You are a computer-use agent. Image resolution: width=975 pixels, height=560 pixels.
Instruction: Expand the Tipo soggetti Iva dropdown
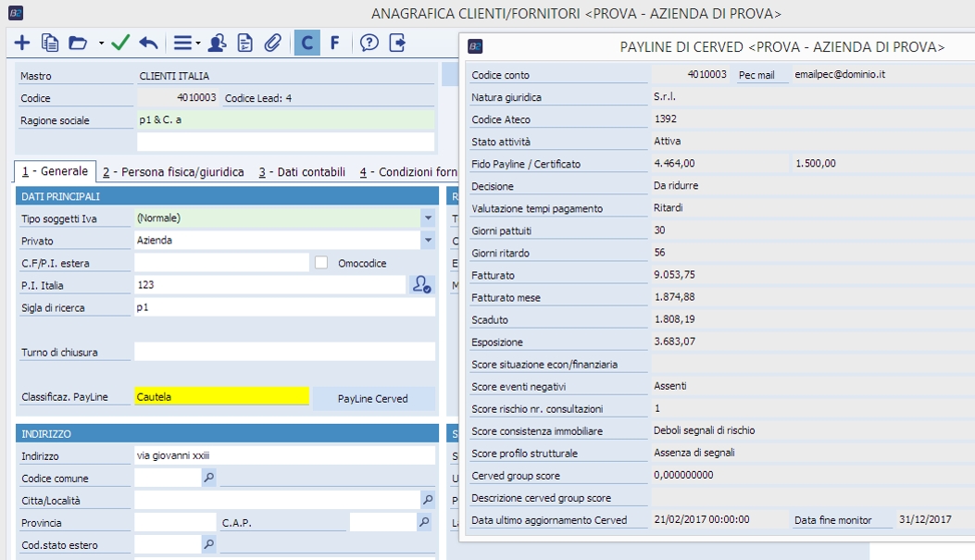[428, 218]
